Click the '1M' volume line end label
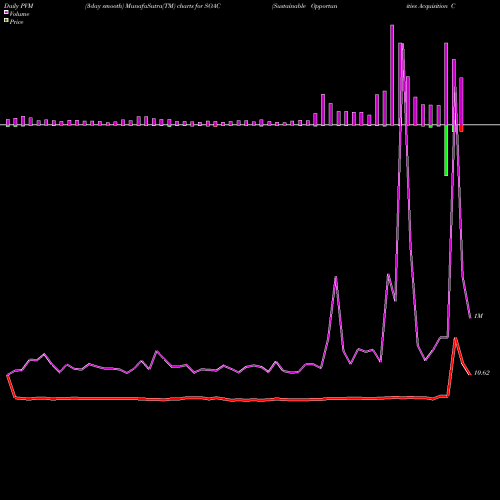 point(478,316)
